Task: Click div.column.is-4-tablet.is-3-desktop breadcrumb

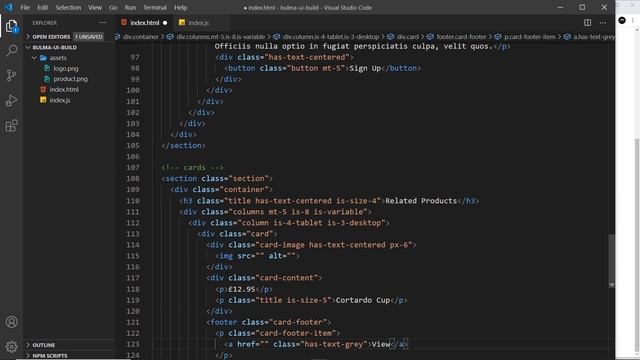Action: (x=331, y=37)
